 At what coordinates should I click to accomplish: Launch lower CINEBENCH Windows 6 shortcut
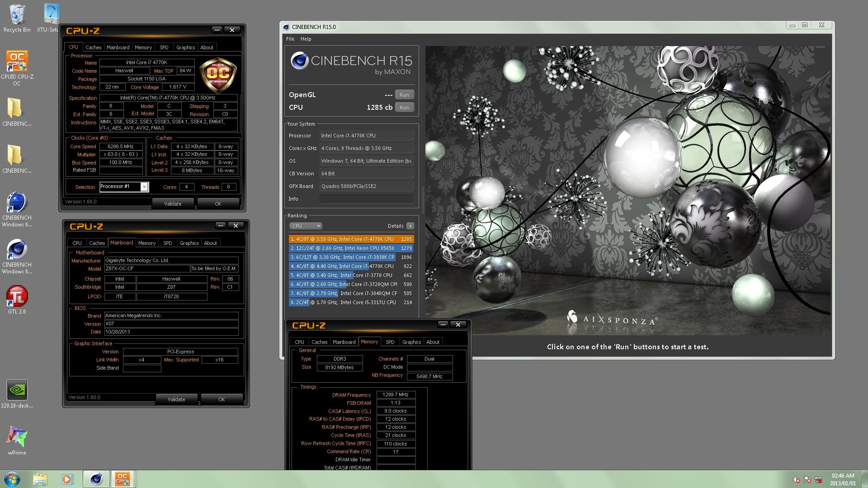(17, 256)
